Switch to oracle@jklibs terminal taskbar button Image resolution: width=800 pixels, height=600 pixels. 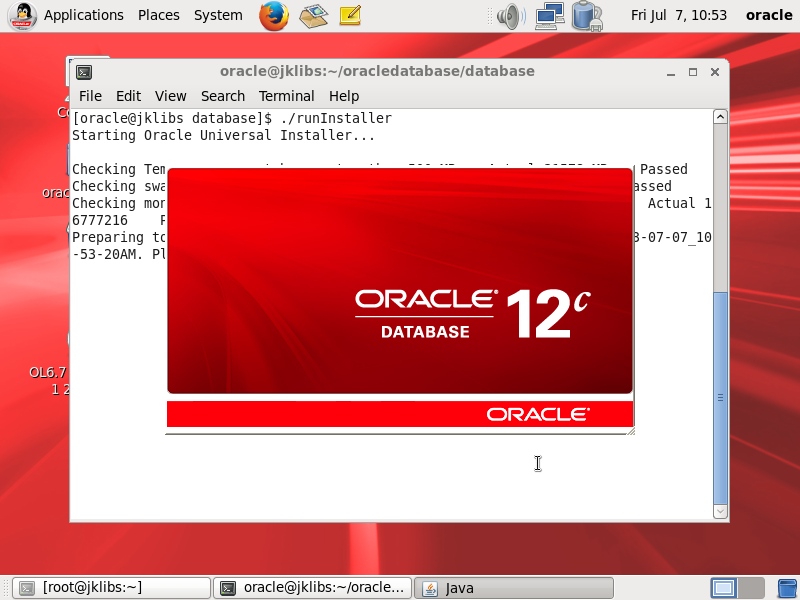(x=312, y=588)
